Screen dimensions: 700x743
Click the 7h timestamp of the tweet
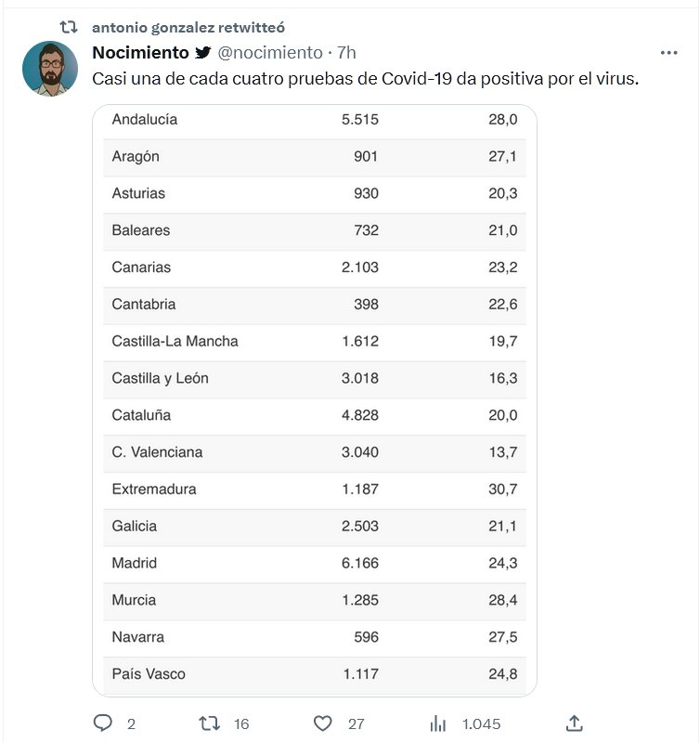pos(346,53)
